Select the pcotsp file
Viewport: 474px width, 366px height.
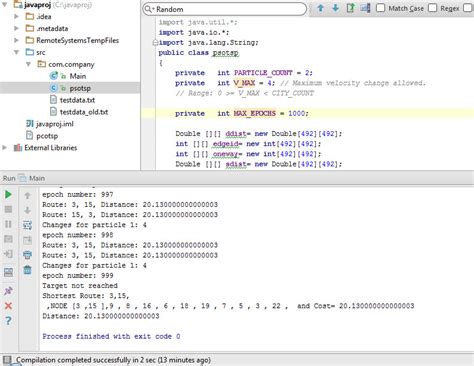(x=47, y=136)
